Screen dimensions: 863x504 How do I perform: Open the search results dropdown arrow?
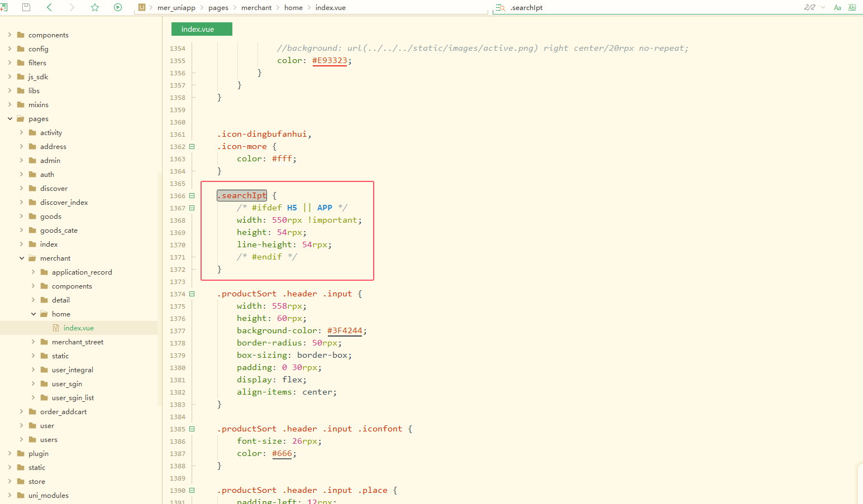[823, 7]
